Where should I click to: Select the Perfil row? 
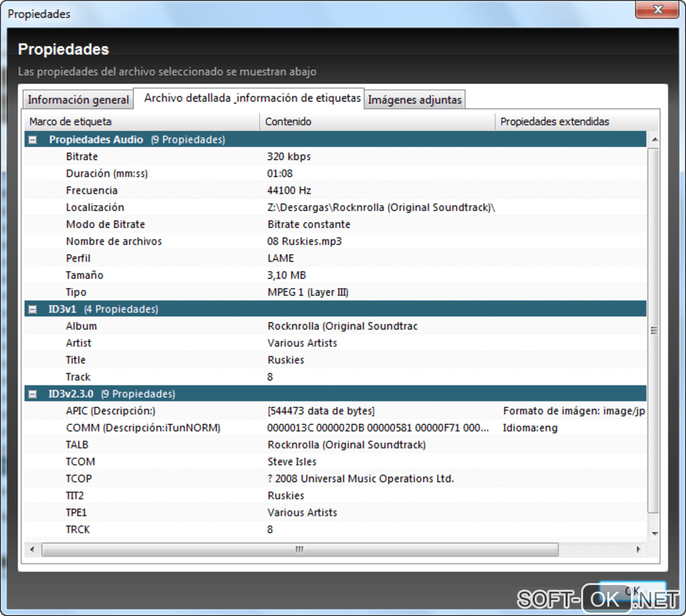point(335,258)
